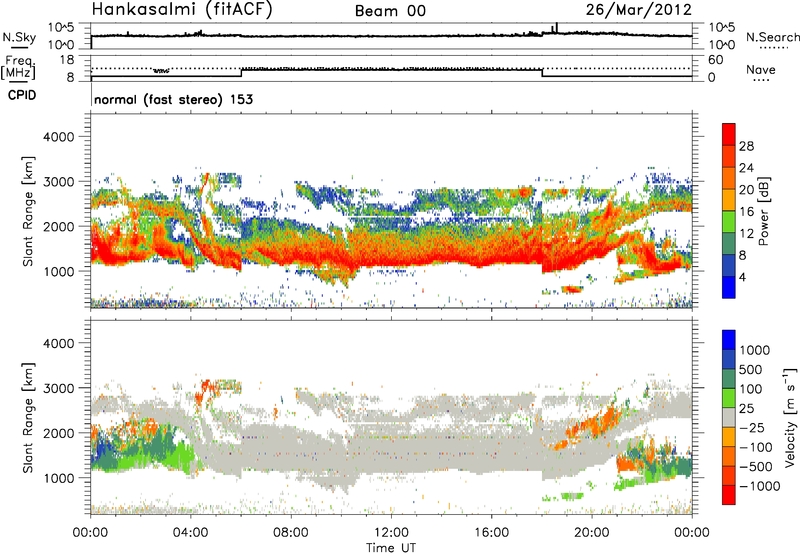The height and width of the screenshot is (554, 800).
Task: Click the Hankasalmi (fitACF) plot title
Action: click(182, 9)
